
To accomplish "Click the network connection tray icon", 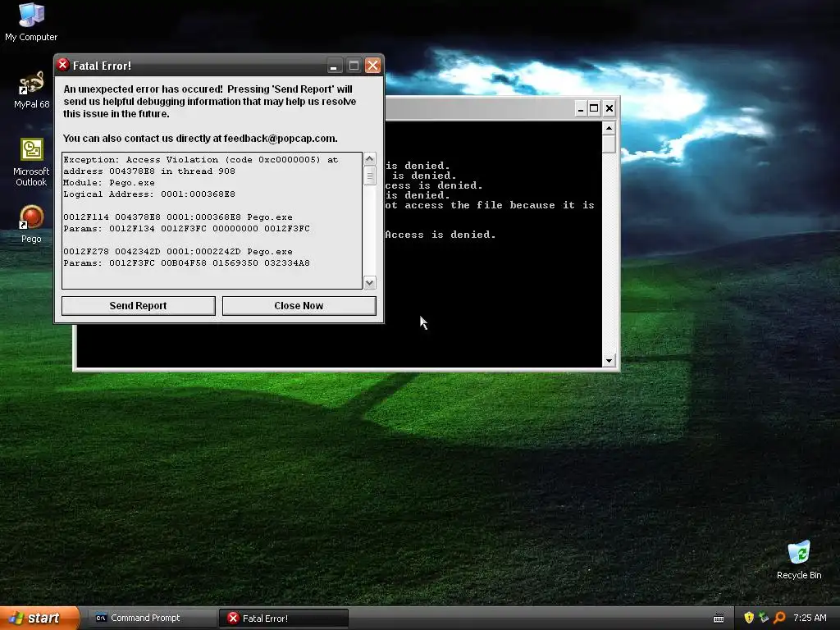I will coord(764,618).
